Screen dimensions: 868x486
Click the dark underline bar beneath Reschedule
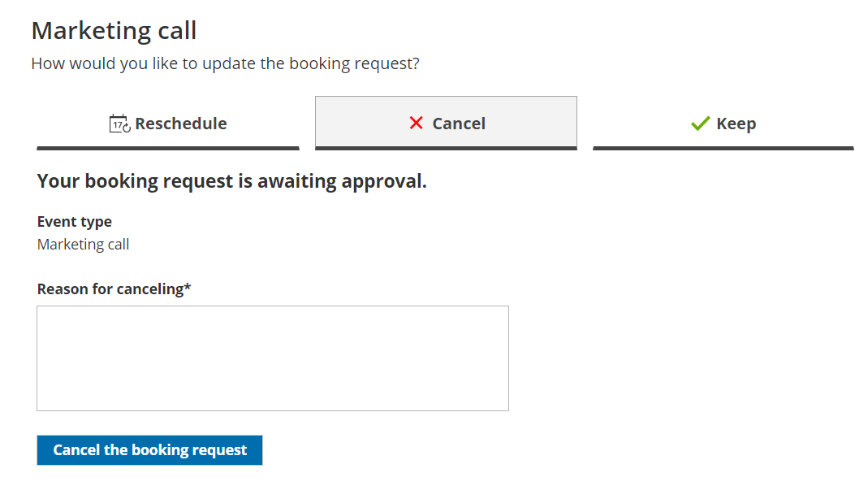point(168,148)
